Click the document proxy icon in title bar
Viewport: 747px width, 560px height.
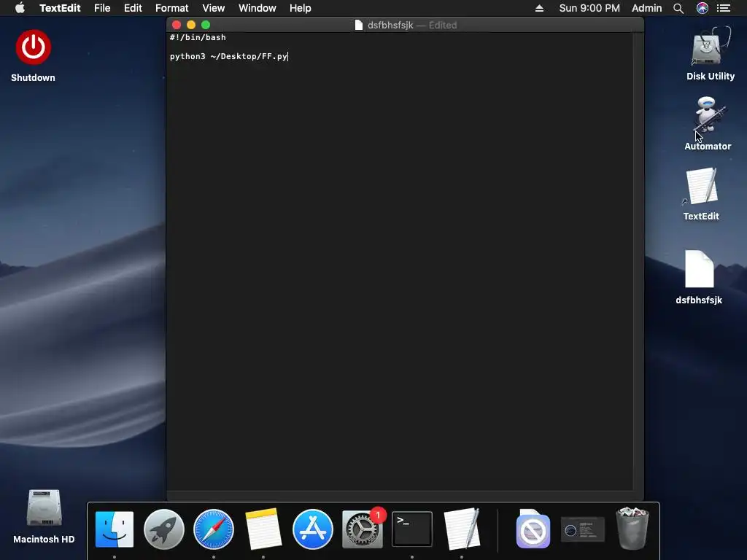click(x=359, y=26)
